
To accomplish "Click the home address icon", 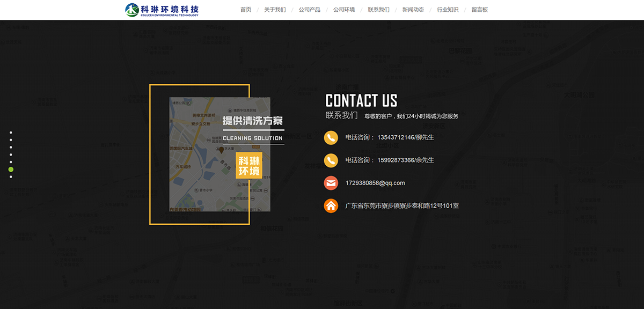I will point(331,205).
